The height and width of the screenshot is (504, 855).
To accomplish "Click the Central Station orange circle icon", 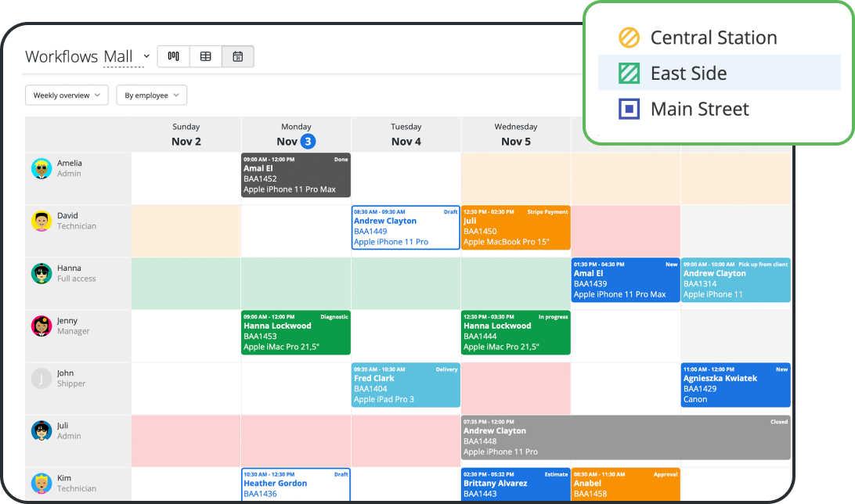I will point(630,38).
